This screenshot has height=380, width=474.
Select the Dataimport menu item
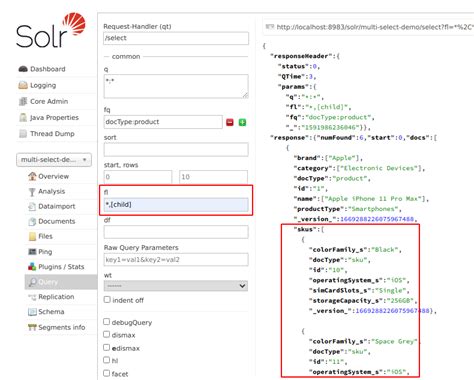pyautogui.click(x=57, y=206)
